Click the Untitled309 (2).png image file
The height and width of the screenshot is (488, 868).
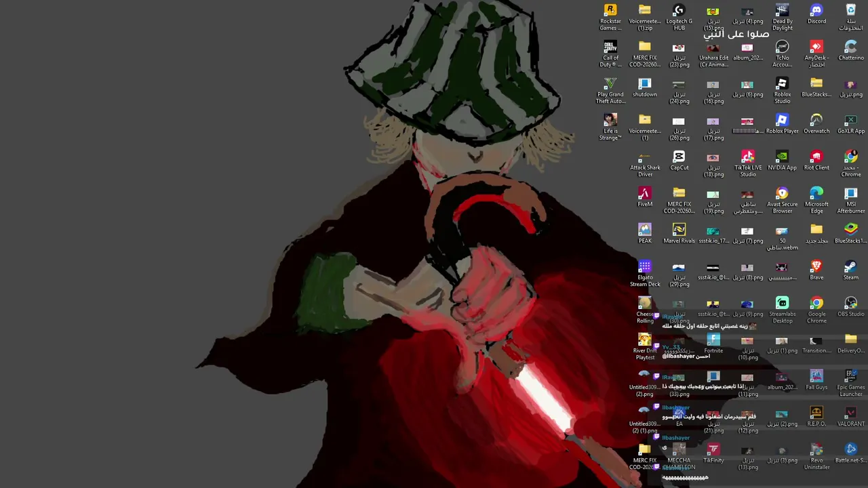tap(645, 383)
